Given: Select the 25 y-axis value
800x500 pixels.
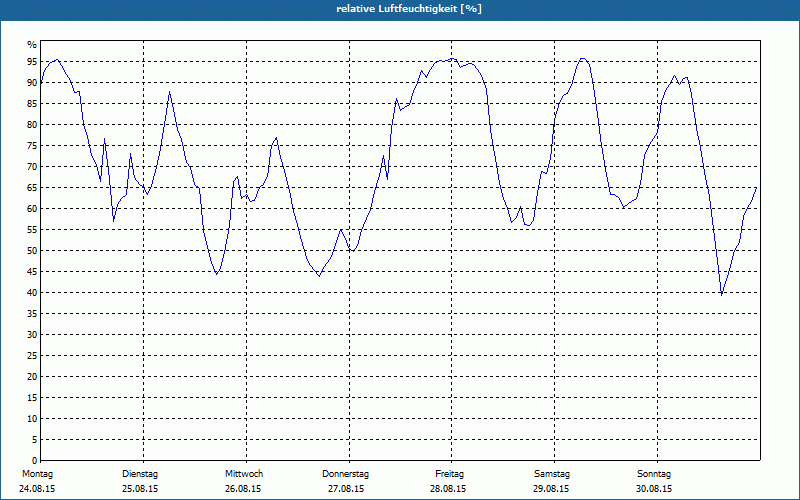Looking at the screenshot, I should coord(32,356).
